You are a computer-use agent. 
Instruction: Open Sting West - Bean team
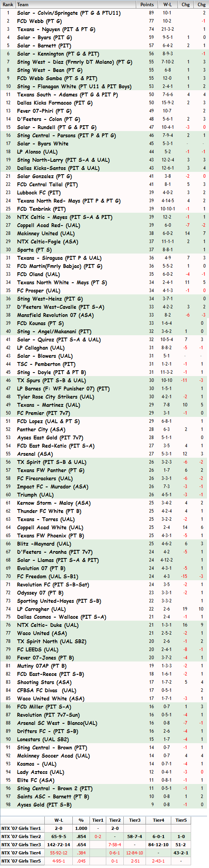click(x=50, y=70)
